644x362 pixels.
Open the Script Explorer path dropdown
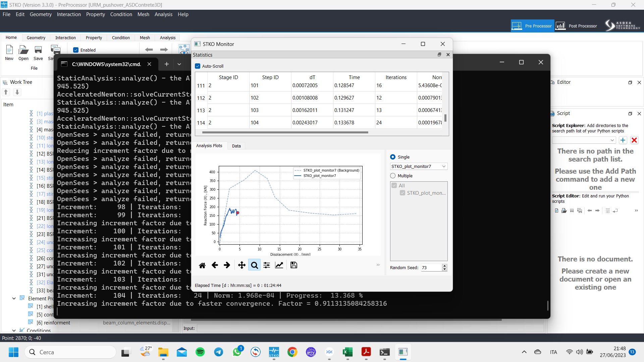(584, 140)
